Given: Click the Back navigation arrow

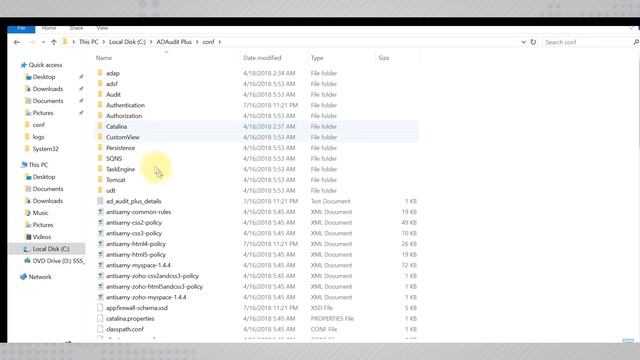Looking at the screenshot, I should tap(17, 42).
